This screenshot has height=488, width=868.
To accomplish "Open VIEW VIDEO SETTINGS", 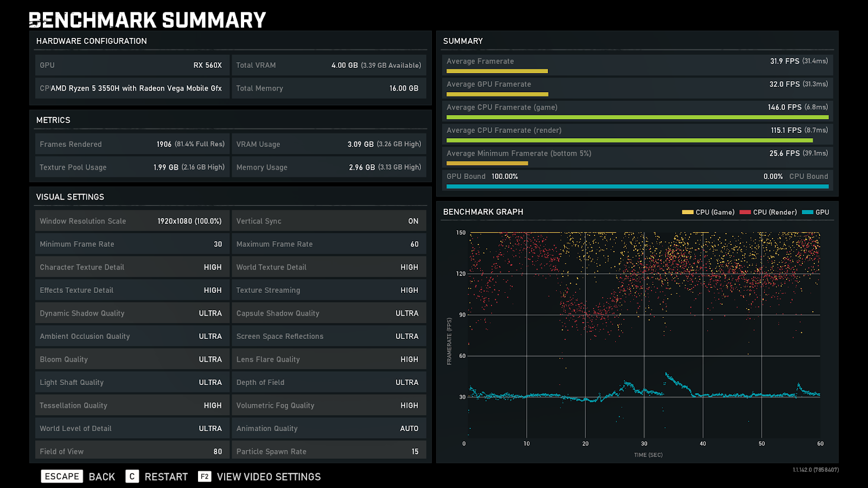I will click(269, 477).
